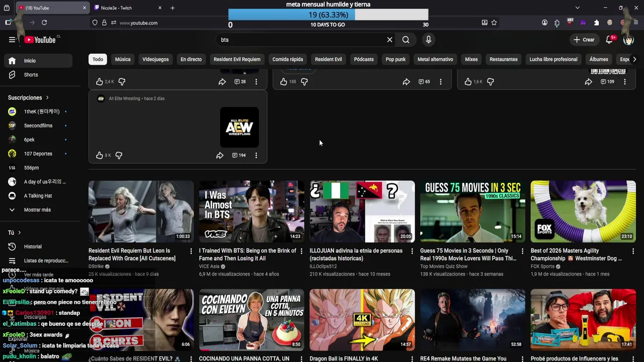
Task: Open 194 comments on AEW post
Action: (x=239, y=155)
